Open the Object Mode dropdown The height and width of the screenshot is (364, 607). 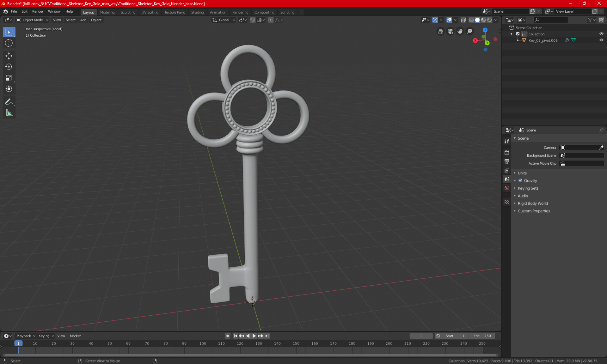[x=32, y=20]
